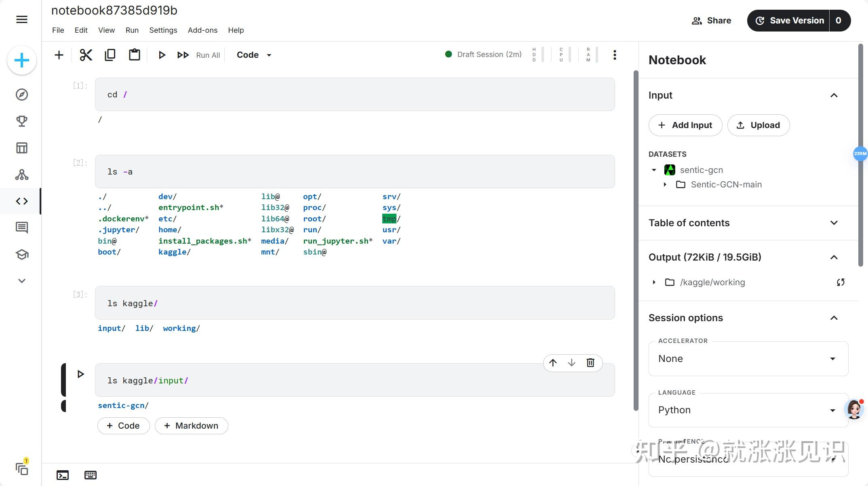Click the cut cell scissors icon
Screen dimensions: 868x486
pyautogui.click(x=86, y=55)
